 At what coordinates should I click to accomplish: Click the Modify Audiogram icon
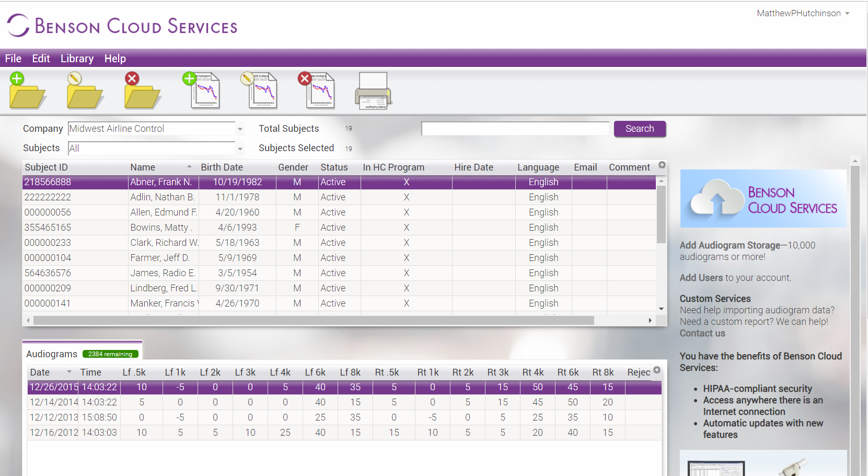(261, 90)
